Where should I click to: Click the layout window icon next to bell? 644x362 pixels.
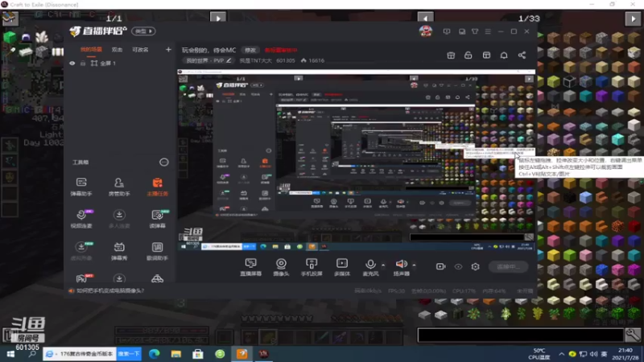tap(486, 55)
